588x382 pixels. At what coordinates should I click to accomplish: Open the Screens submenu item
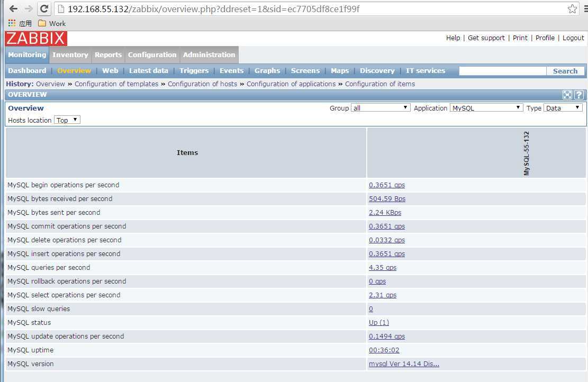coord(305,70)
